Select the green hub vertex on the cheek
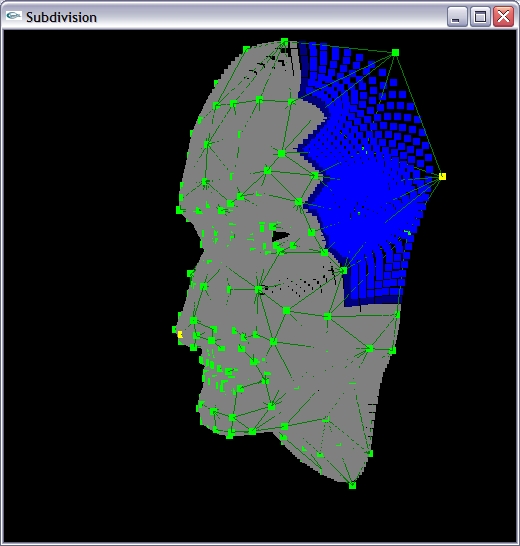 pyautogui.click(x=258, y=289)
